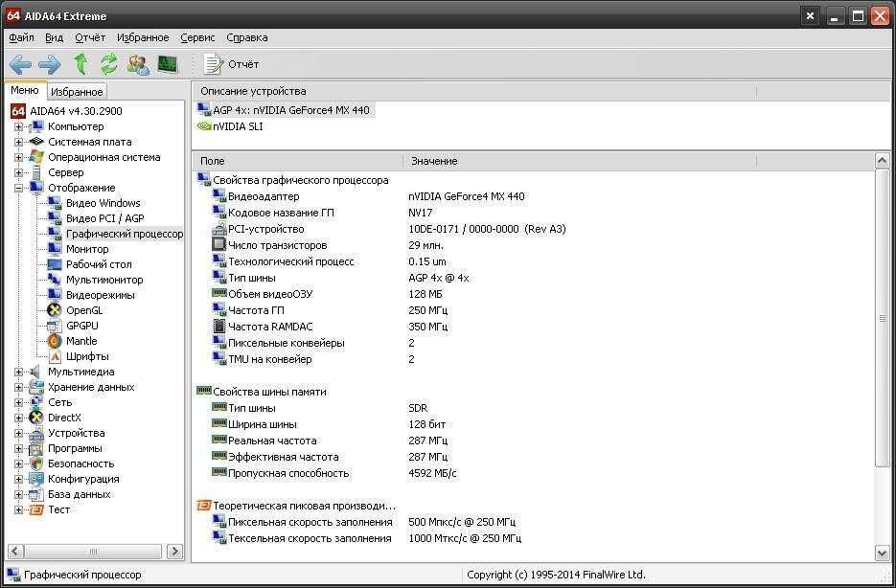Click the Описание устройства column header
The width and height of the screenshot is (896, 588).
click(x=474, y=91)
